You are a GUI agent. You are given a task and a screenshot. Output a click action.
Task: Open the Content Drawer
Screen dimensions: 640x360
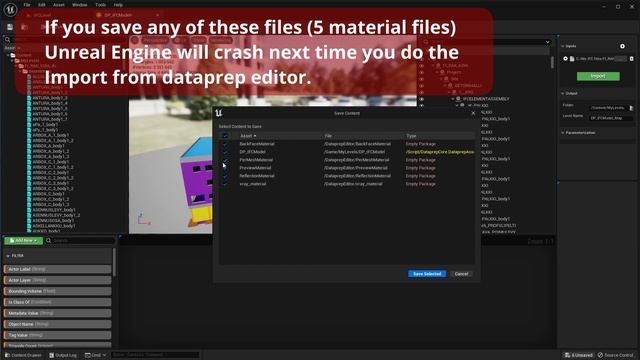[23, 355]
